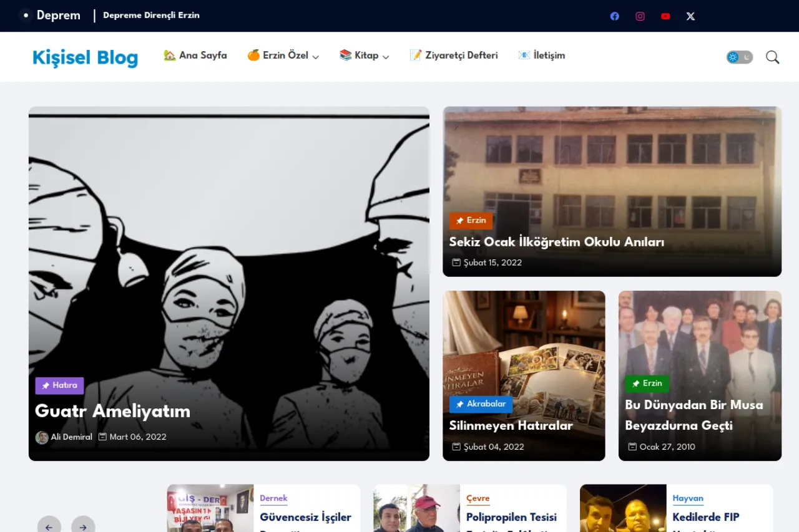This screenshot has width=799, height=532.
Task: Open the X (Twitter) social icon
Action: point(690,16)
